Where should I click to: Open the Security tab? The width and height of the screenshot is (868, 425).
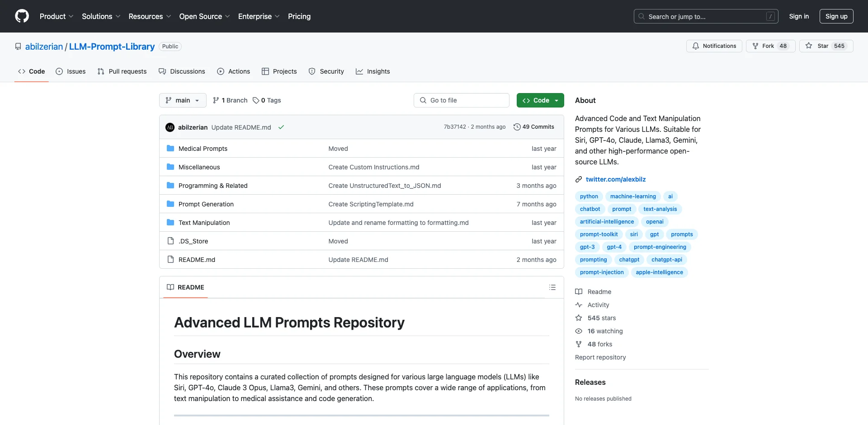click(326, 71)
